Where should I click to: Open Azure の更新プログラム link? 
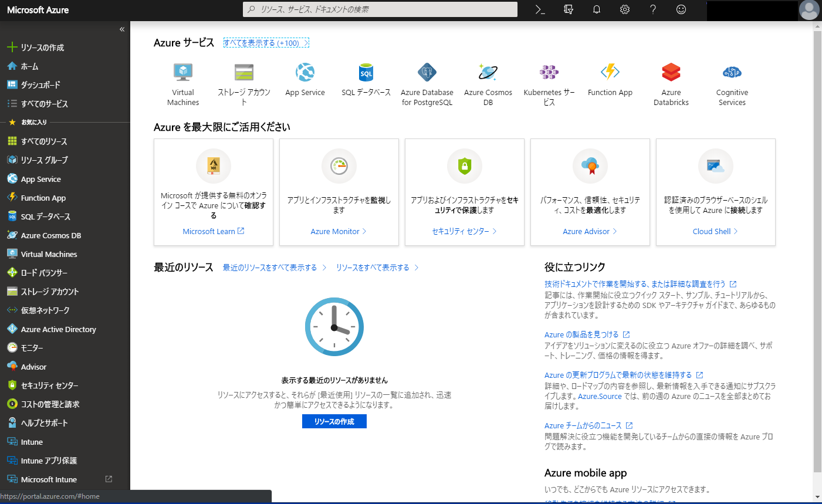pyautogui.click(x=624, y=375)
